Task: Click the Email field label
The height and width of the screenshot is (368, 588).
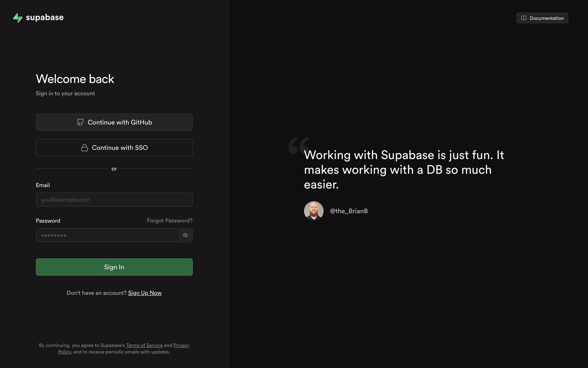Action: pyautogui.click(x=43, y=185)
